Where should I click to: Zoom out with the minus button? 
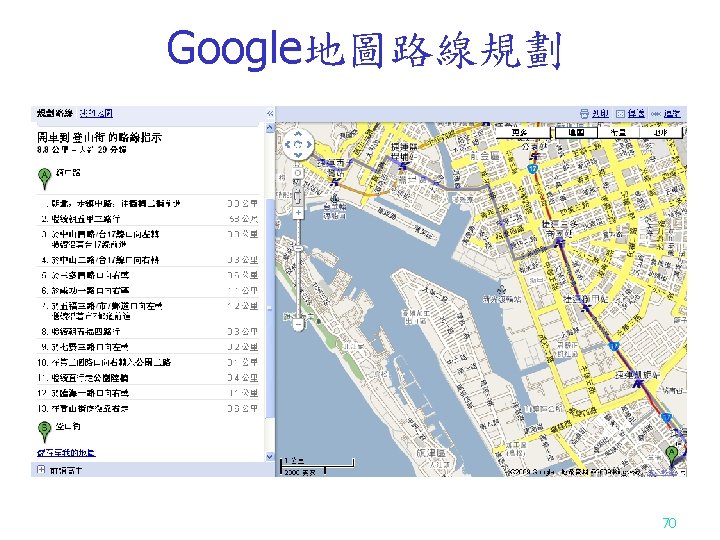pyautogui.click(x=298, y=325)
